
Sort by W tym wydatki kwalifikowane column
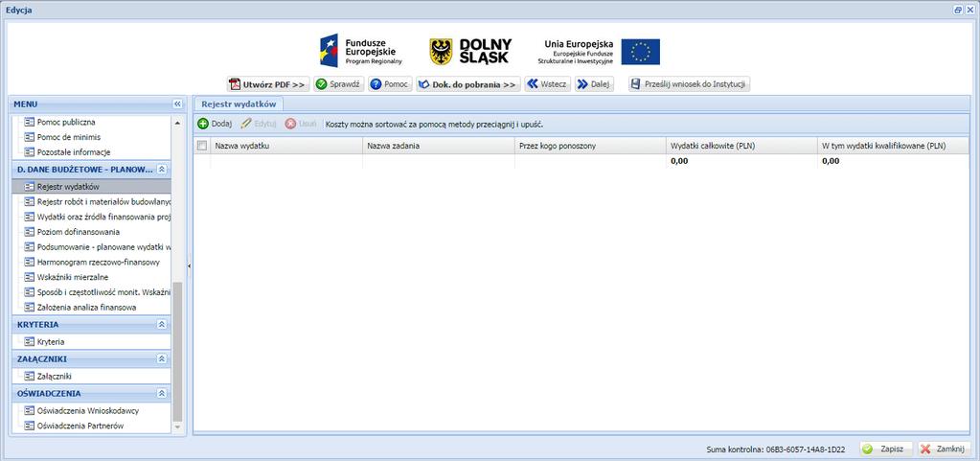(x=894, y=146)
